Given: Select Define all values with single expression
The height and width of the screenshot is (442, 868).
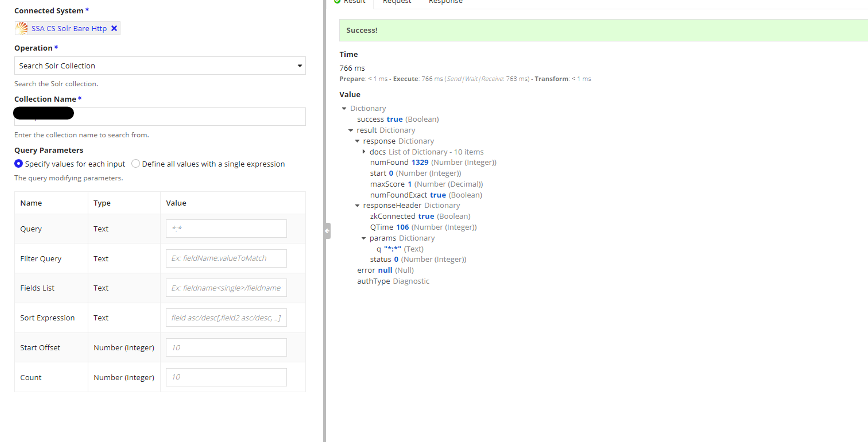Looking at the screenshot, I should tap(135, 164).
